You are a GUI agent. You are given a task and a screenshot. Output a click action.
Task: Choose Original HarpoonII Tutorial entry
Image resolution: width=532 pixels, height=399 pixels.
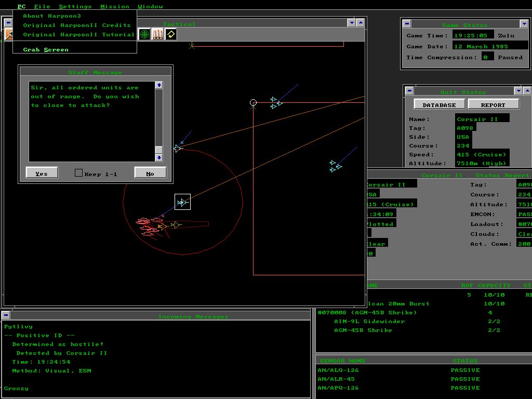coord(75,35)
